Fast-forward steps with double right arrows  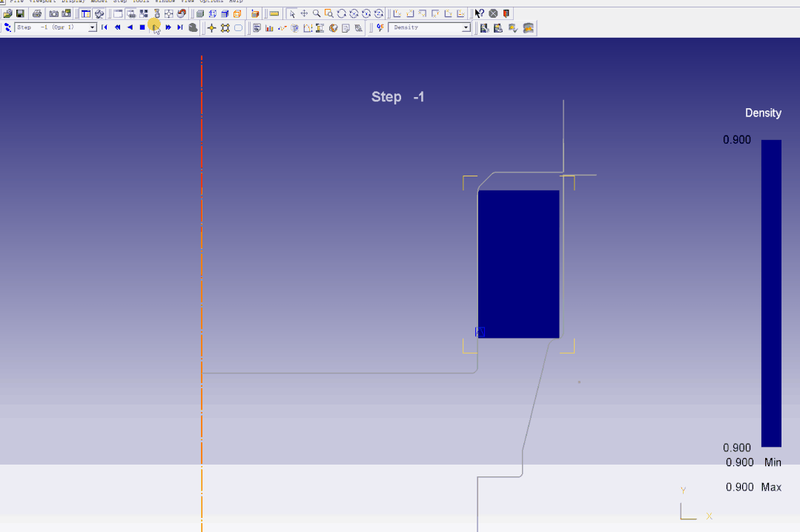(168, 27)
